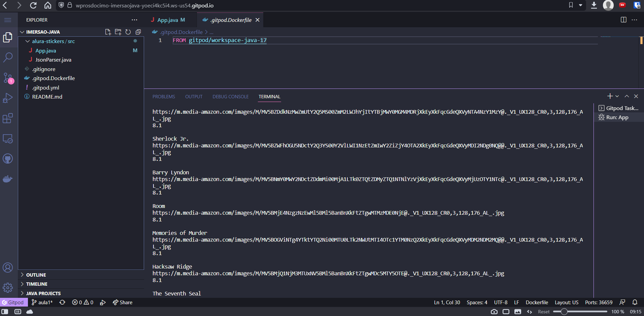
Task: Create a new folder in IMERSAO-JAVA
Action: pyautogui.click(x=118, y=32)
